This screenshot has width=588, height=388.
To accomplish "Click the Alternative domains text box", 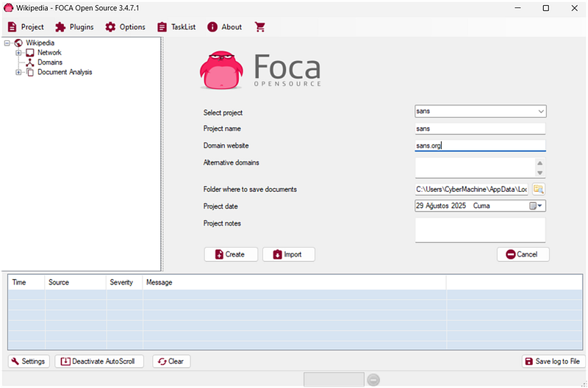I will 475,168.
